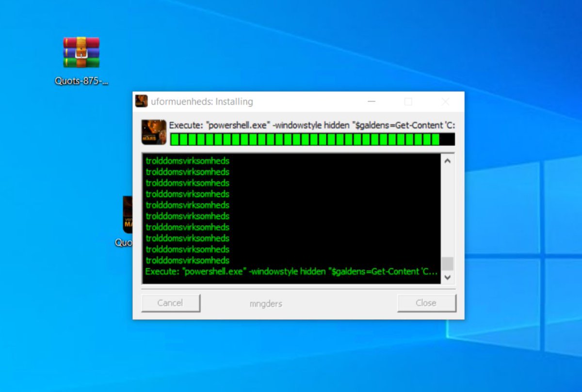Select the last trolddomsvirksomheds log entry
Screen dimensions: 582x392
188,260
